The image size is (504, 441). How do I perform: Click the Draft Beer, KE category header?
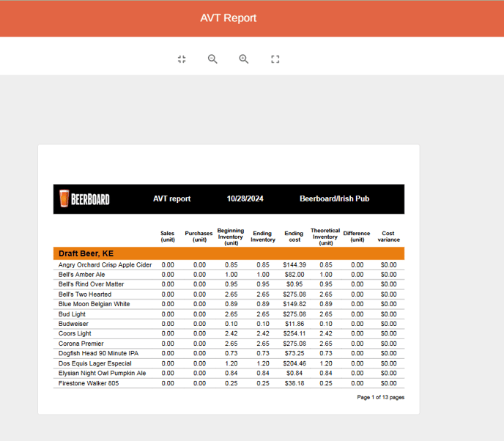[86, 253]
